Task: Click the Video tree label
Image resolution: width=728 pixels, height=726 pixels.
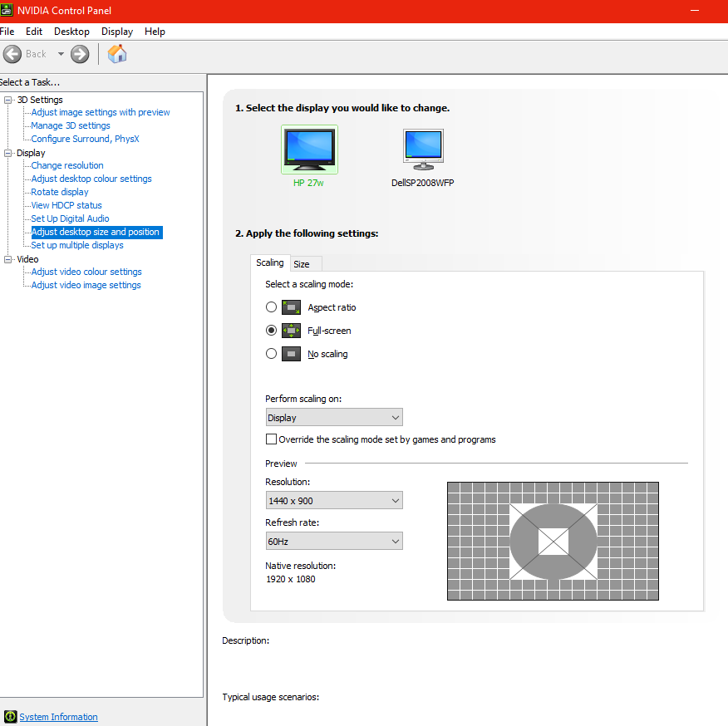Action: [x=28, y=259]
